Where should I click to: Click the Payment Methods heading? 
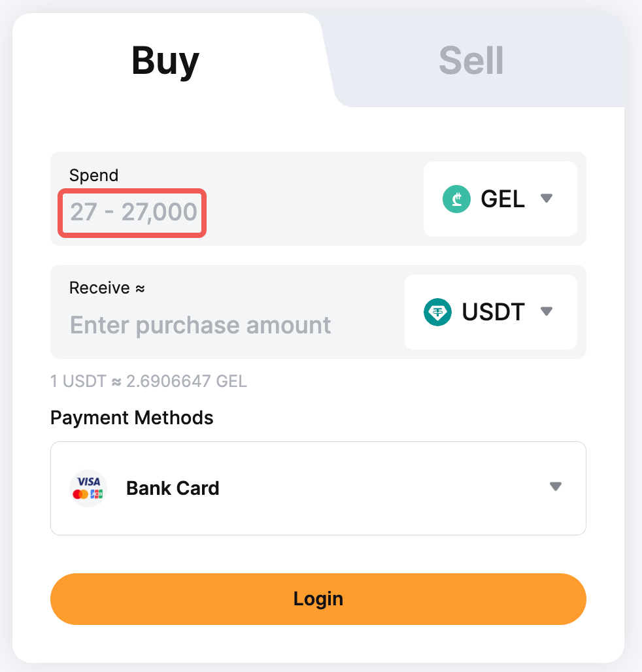click(x=132, y=418)
